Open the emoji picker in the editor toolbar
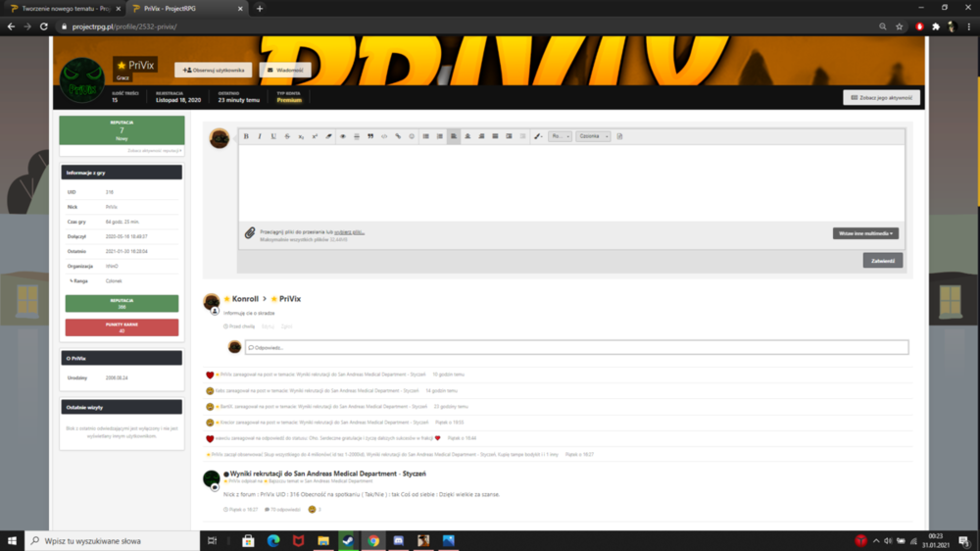The height and width of the screenshot is (551, 980). (412, 136)
